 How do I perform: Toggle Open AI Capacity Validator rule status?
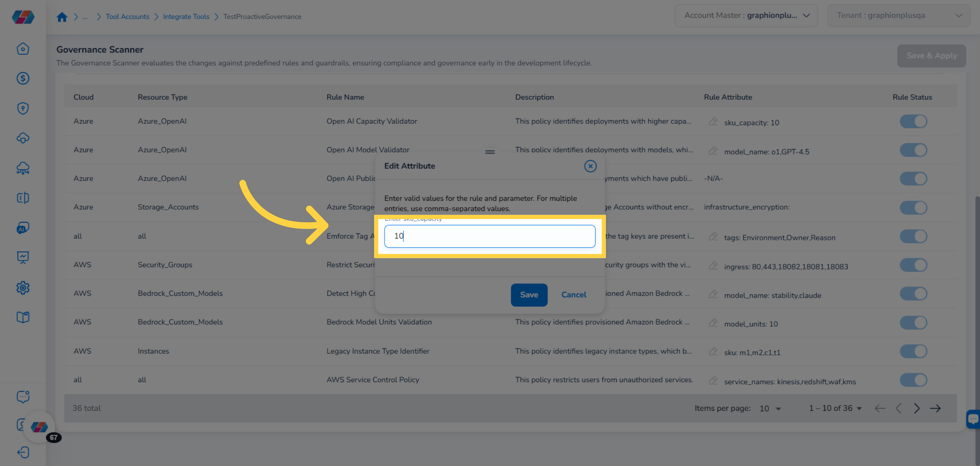913,121
